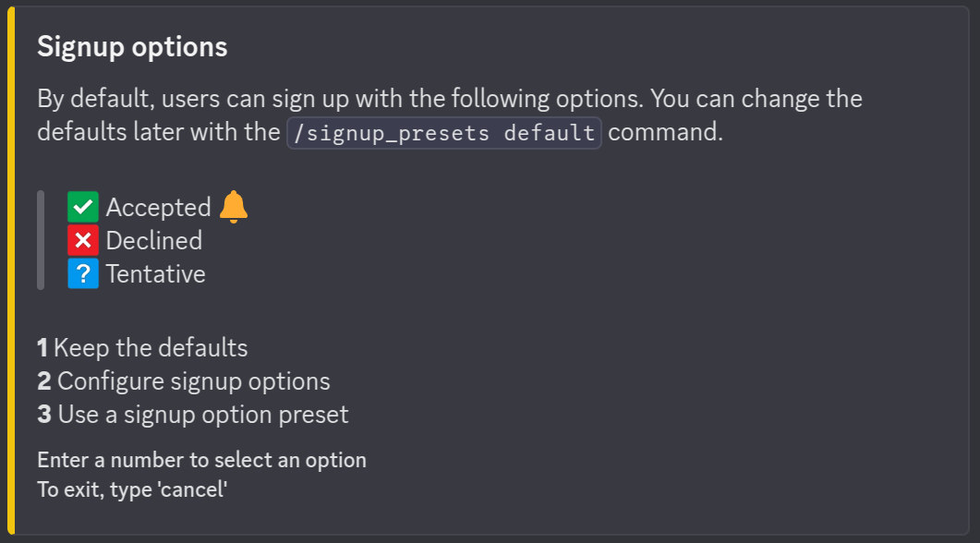
Task: Click the red X Declined emoji
Action: point(83,240)
